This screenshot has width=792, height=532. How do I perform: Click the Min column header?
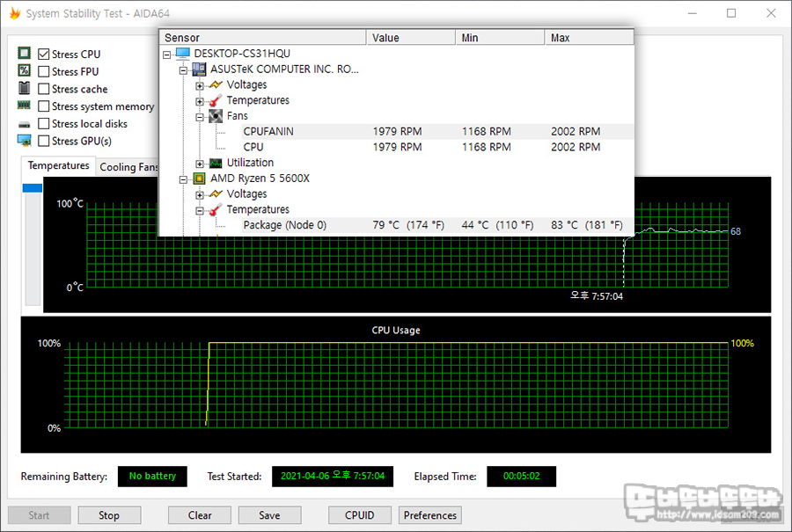point(500,38)
